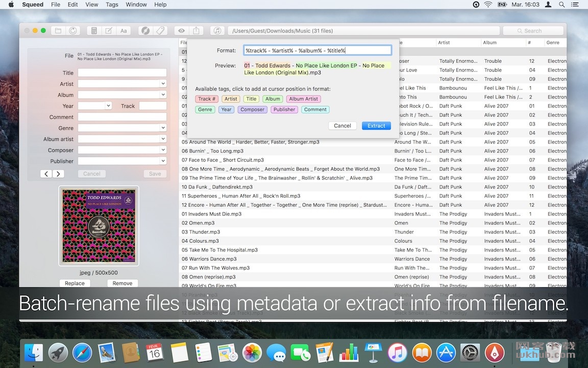Add the orange Artist tag to format

(x=231, y=99)
